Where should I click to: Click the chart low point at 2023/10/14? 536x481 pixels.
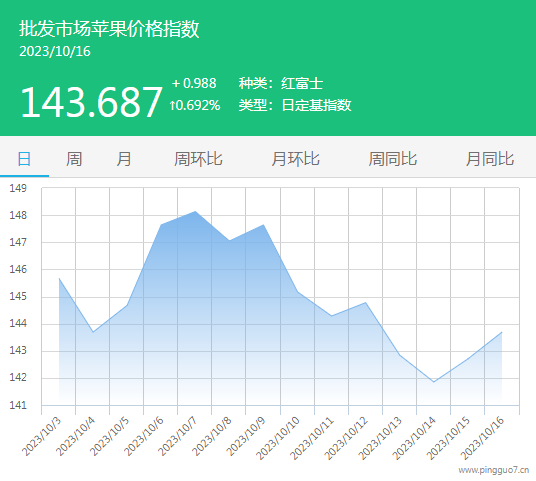click(434, 382)
